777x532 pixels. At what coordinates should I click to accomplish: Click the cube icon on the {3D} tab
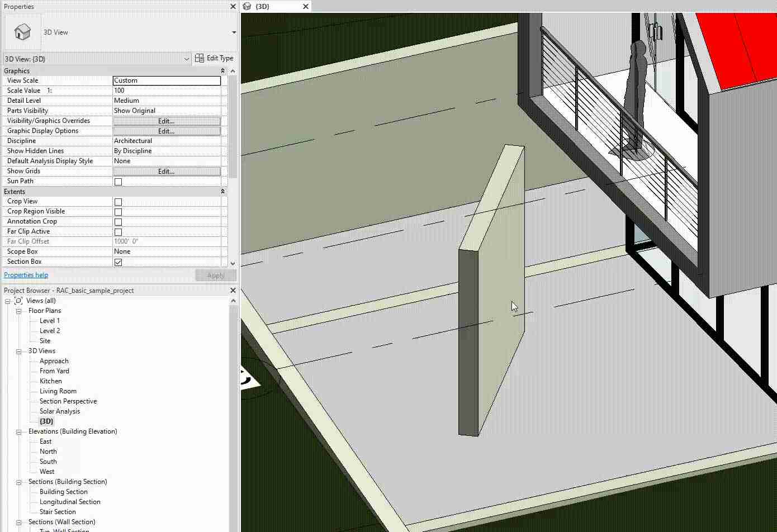coord(247,6)
